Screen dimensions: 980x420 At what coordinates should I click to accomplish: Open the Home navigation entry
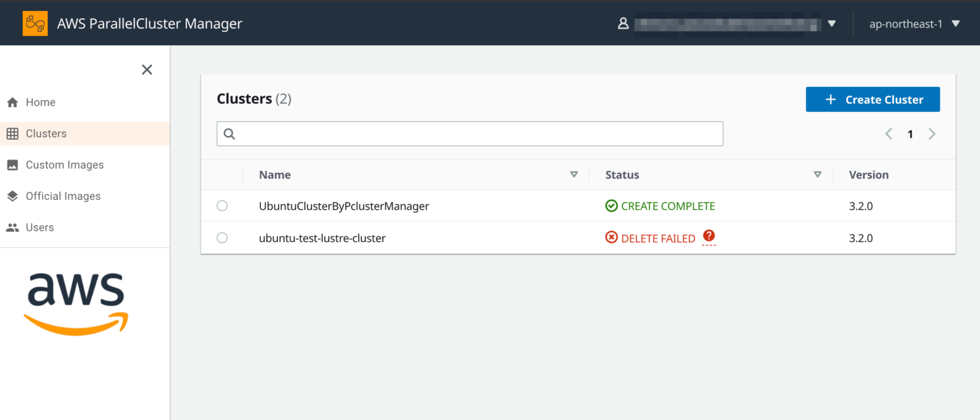click(40, 102)
